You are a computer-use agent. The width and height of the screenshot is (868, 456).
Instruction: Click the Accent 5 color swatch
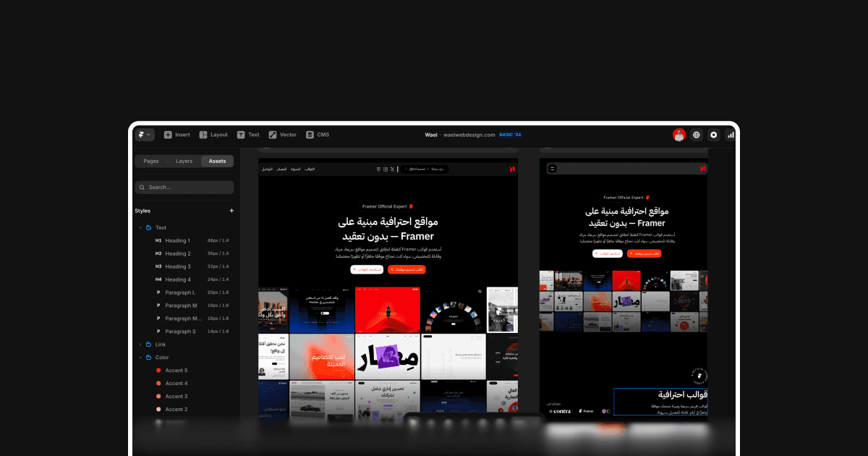(158, 371)
